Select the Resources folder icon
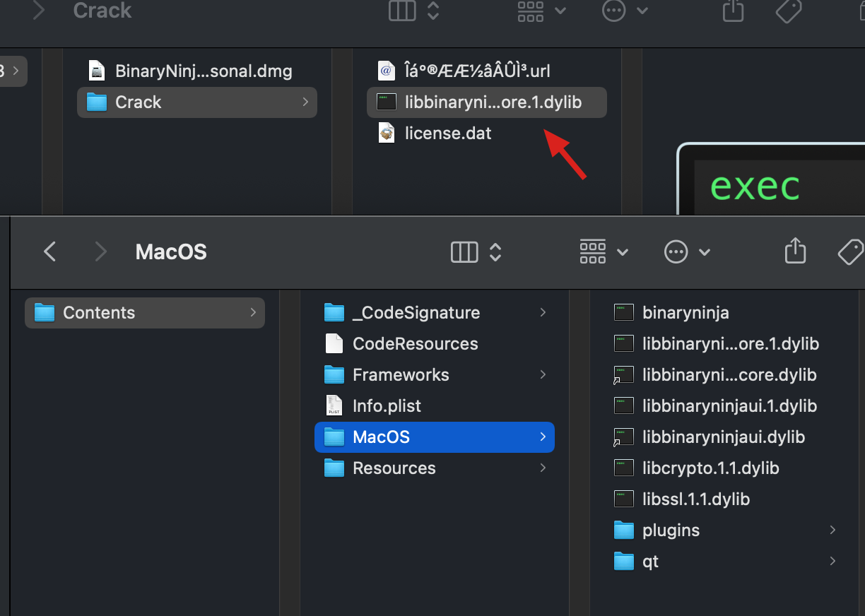865x616 pixels. point(334,468)
